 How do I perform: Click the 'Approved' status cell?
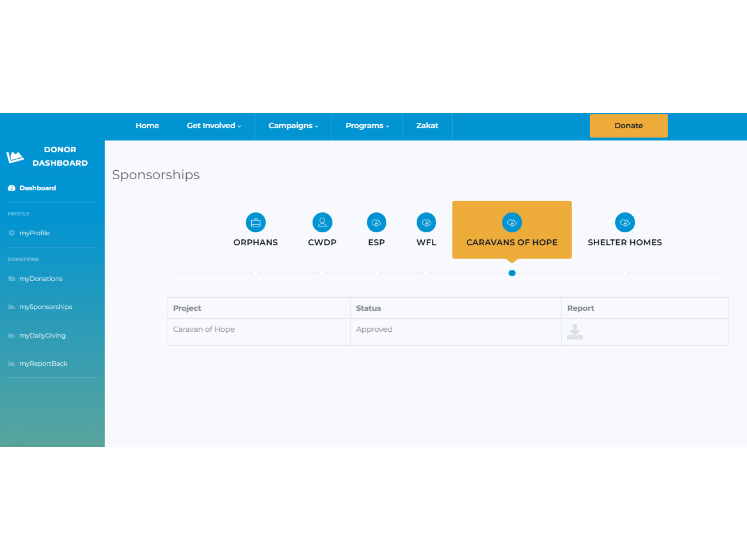click(x=456, y=332)
